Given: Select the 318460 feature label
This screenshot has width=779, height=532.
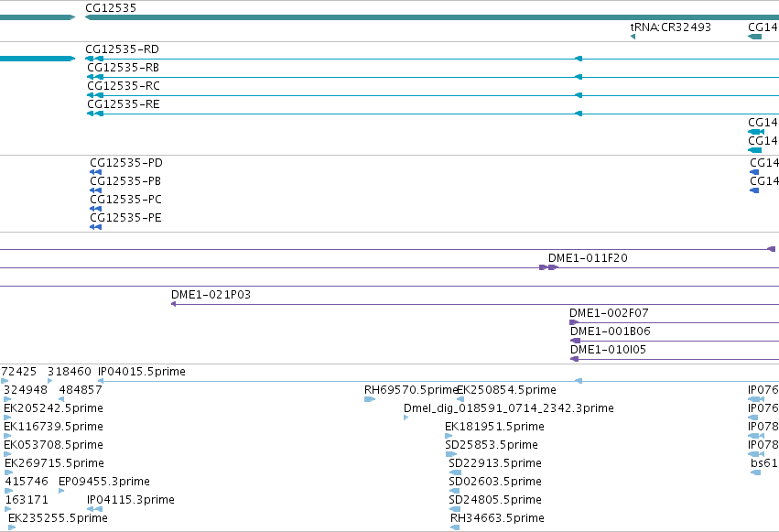Looking at the screenshot, I should point(70,372).
